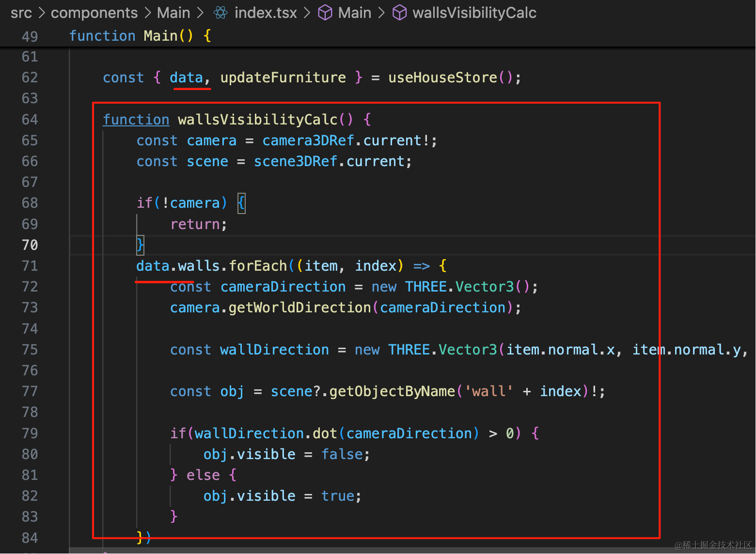Click 'forEach' on line 71
This screenshot has height=554, width=756.
pyautogui.click(x=258, y=266)
